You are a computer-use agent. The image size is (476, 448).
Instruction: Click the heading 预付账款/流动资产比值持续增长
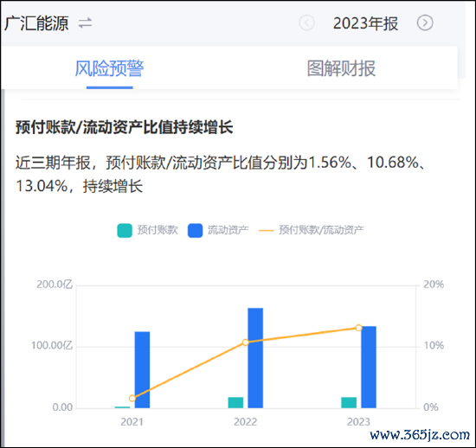(x=124, y=127)
